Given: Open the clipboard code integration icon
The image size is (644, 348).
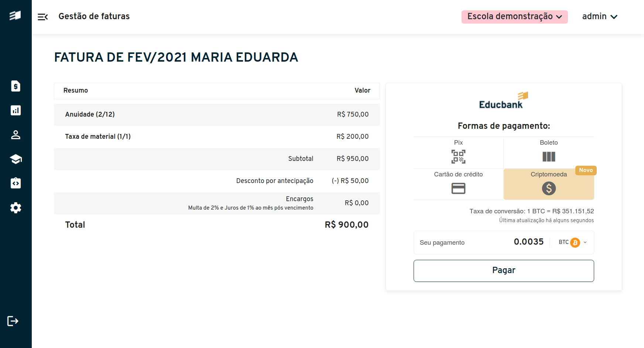Looking at the screenshot, I should pyautogui.click(x=16, y=183).
